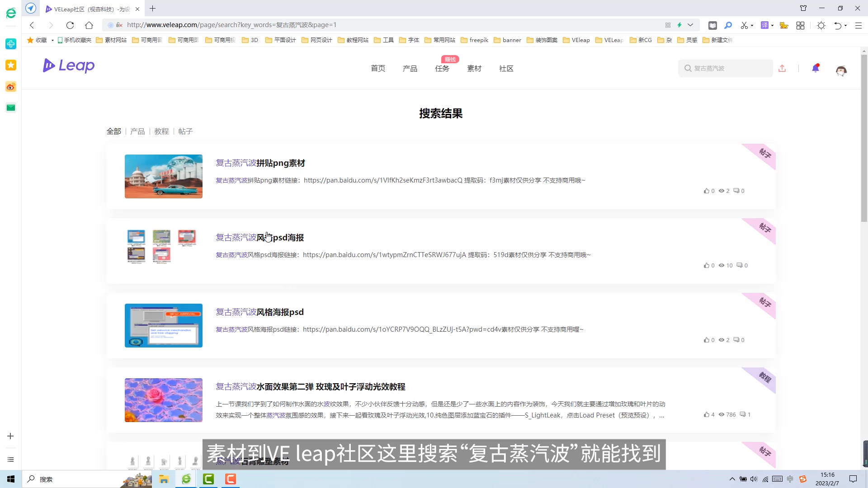Select the 教程 filter tab
The width and height of the screenshot is (868, 488).
tap(161, 131)
